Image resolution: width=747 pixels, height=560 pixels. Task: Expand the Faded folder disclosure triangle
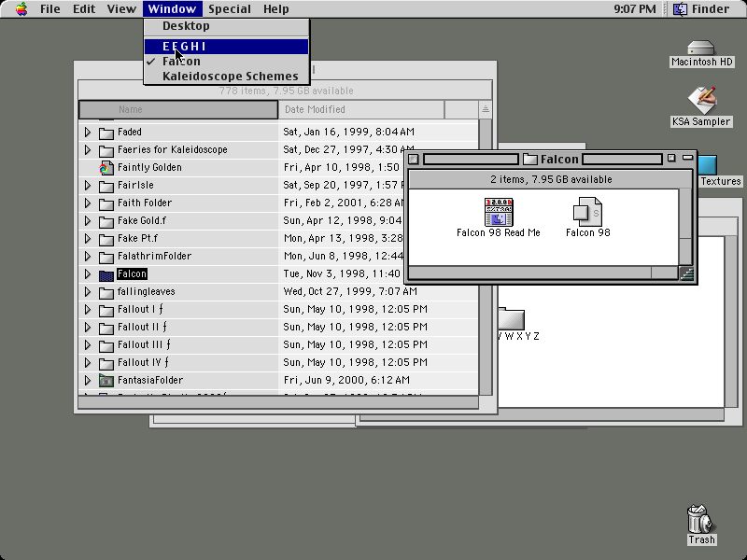pyautogui.click(x=88, y=132)
